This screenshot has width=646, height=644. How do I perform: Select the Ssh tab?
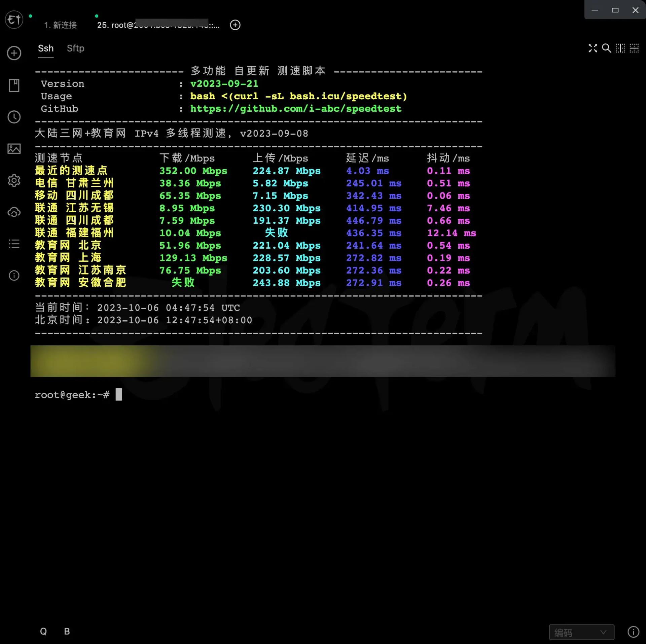[x=46, y=48]
